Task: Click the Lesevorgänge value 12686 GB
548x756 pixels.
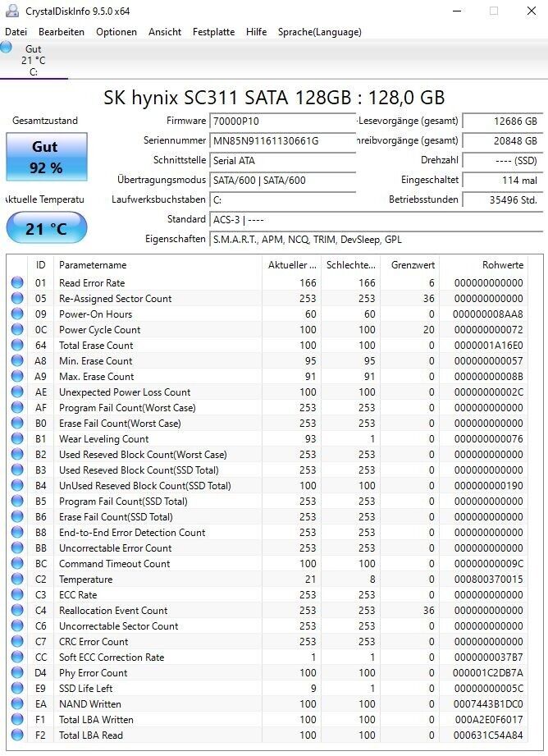Action: (503, 121)
